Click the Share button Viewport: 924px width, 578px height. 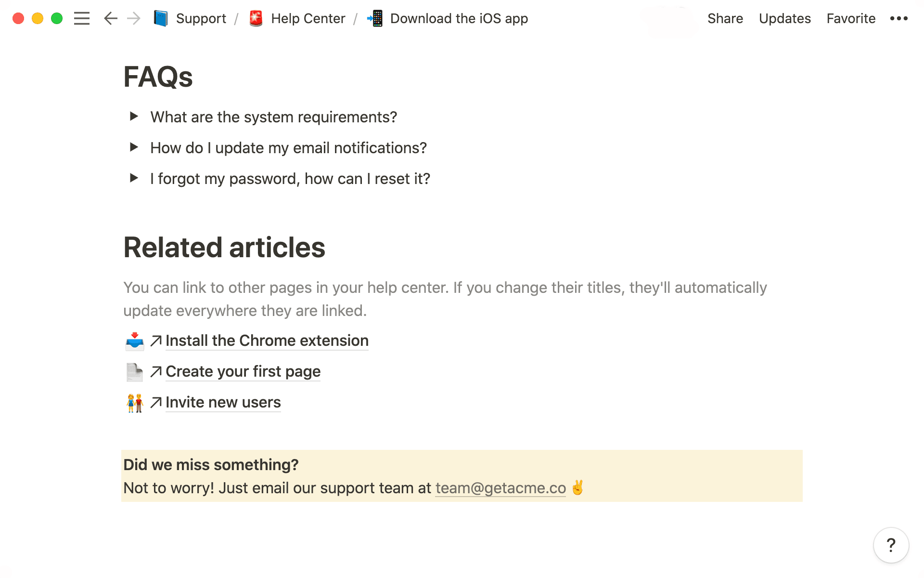pos(725,19)
